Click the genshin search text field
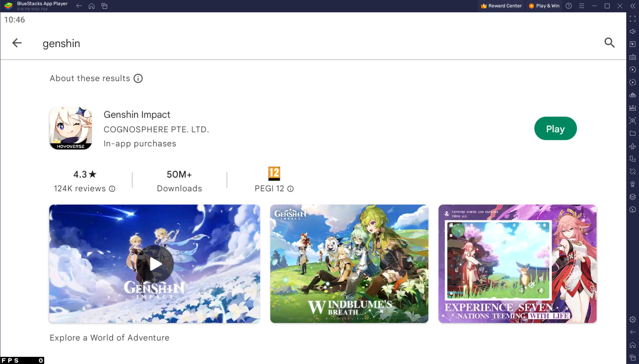 coord(61,43)
